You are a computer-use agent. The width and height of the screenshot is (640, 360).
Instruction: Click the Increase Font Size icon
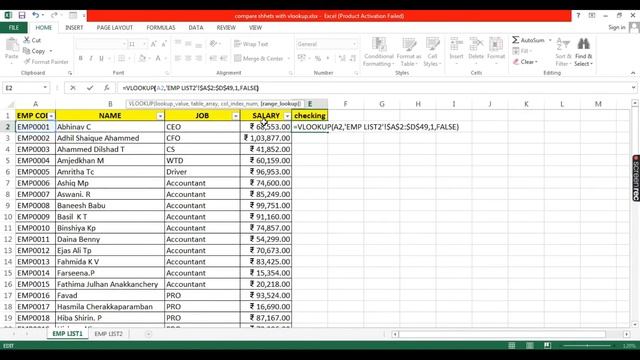[153, 44]
